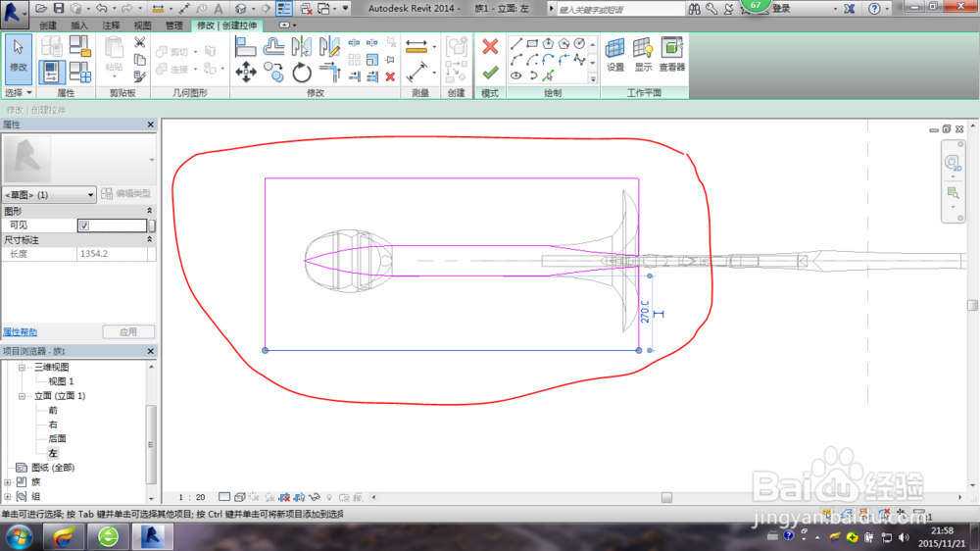Click the Copy tool icon
This screenshot has height=551, width=980.
click(273, 73)
